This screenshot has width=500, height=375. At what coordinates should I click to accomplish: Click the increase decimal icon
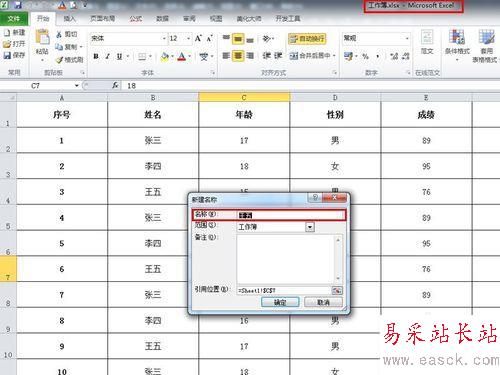394,56
